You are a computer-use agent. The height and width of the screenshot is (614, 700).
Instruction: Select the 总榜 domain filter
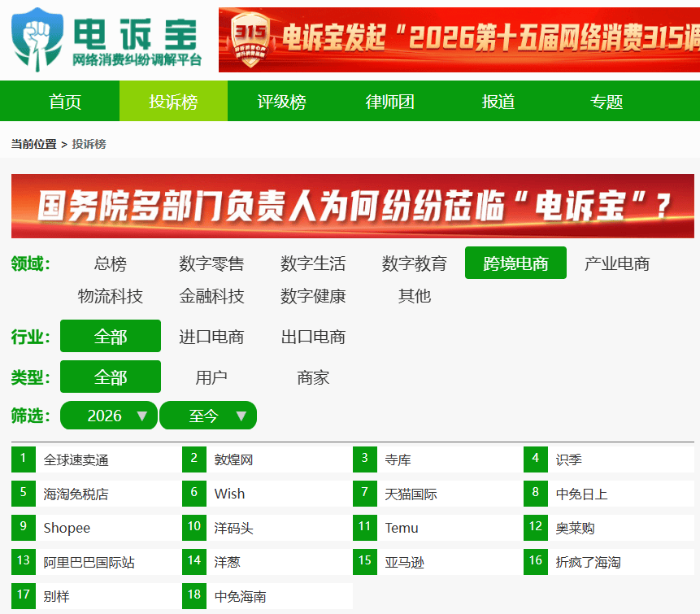click(111, 263)
